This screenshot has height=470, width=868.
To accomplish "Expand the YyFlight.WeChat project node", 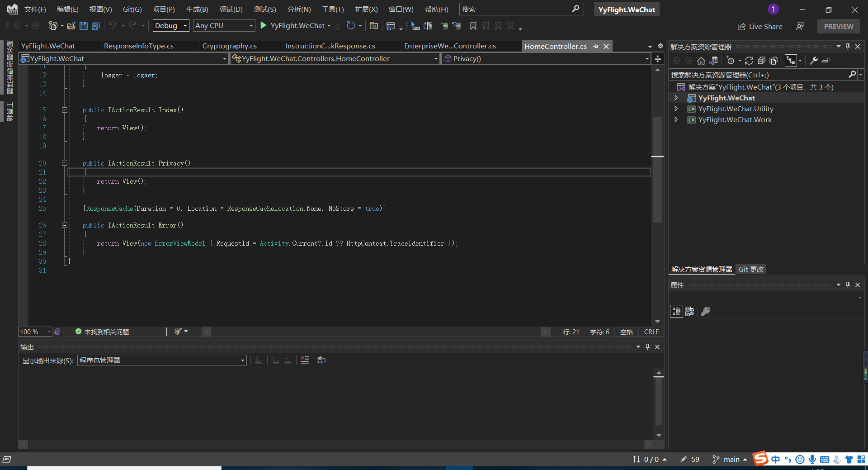I will click(676, 98).
